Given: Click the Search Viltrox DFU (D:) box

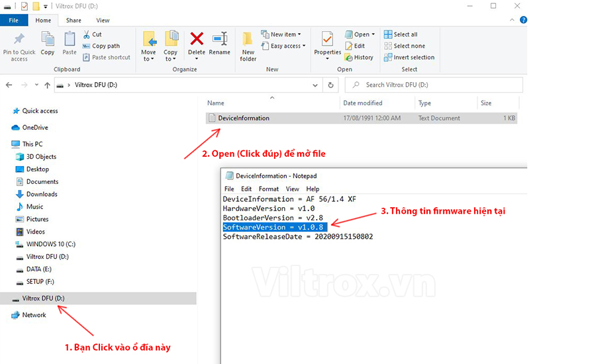Looking at the screenshot, I should pos(434,85).
